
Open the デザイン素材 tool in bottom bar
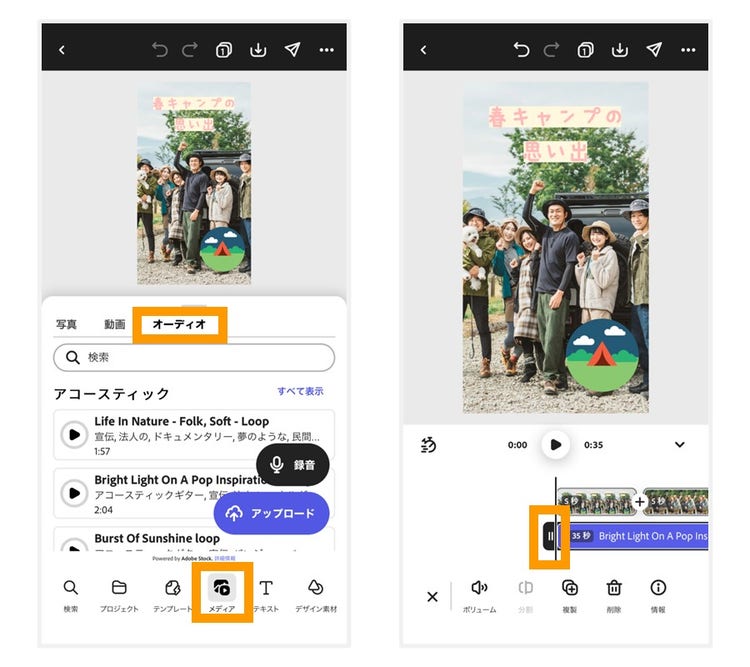[x=316, y=595]
